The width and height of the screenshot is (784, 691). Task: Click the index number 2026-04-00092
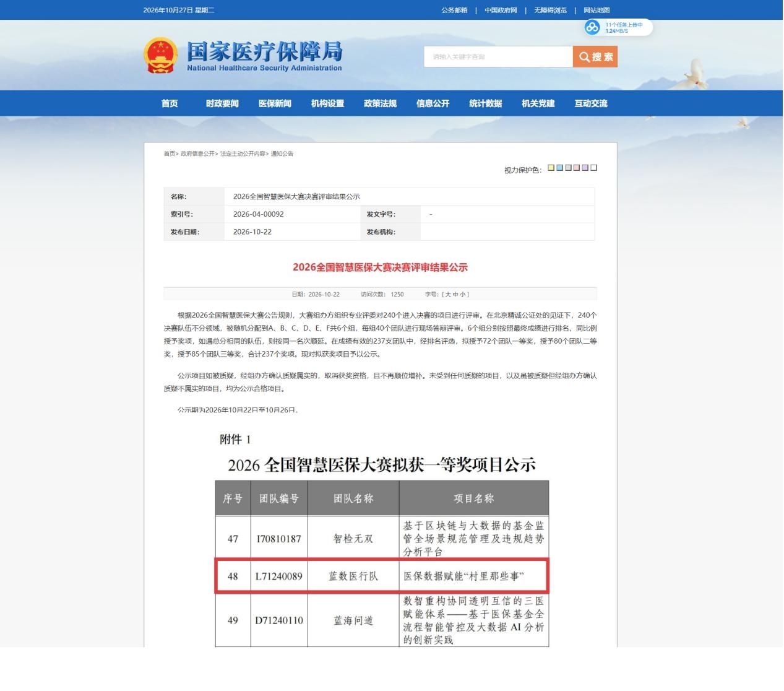point(259,214)
